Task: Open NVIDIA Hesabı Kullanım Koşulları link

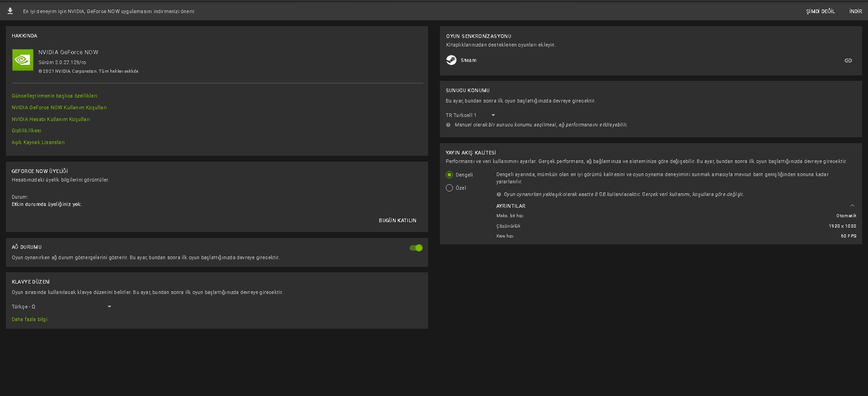Action: pos(51,119)
